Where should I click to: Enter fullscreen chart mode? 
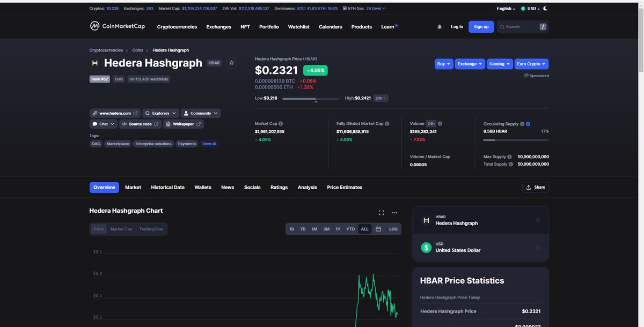pos(381,213)
